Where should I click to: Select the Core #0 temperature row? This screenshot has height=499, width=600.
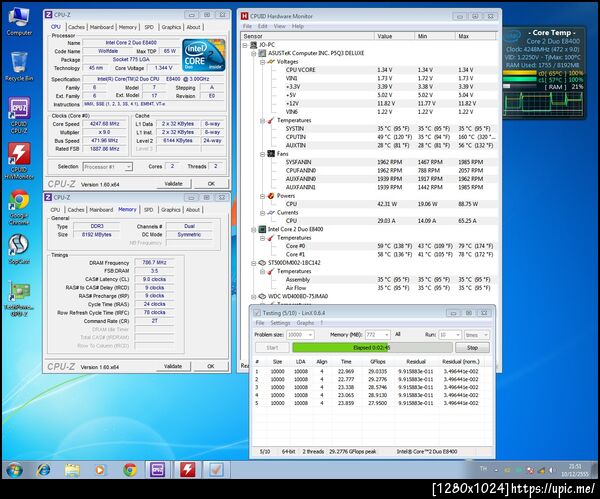[370, 246]
